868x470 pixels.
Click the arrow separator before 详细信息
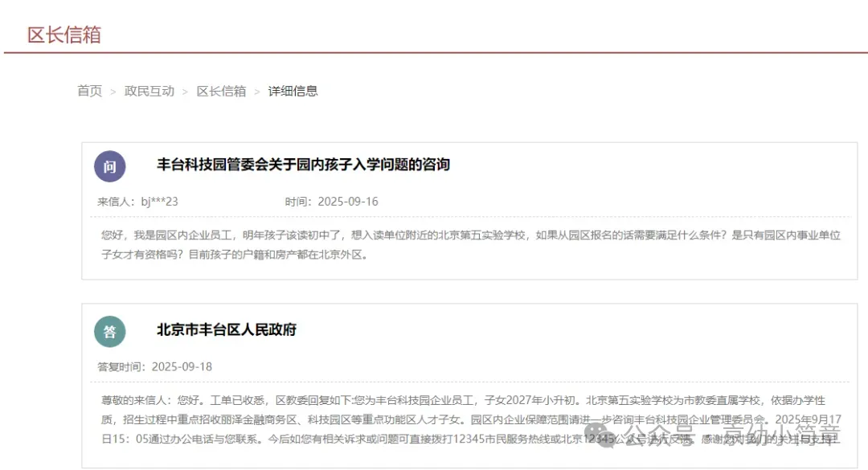[257, 92]
